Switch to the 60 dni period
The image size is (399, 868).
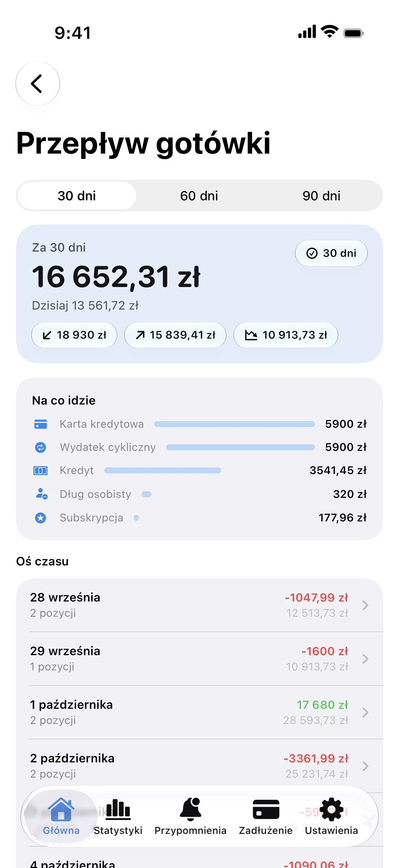coord(199,196)
